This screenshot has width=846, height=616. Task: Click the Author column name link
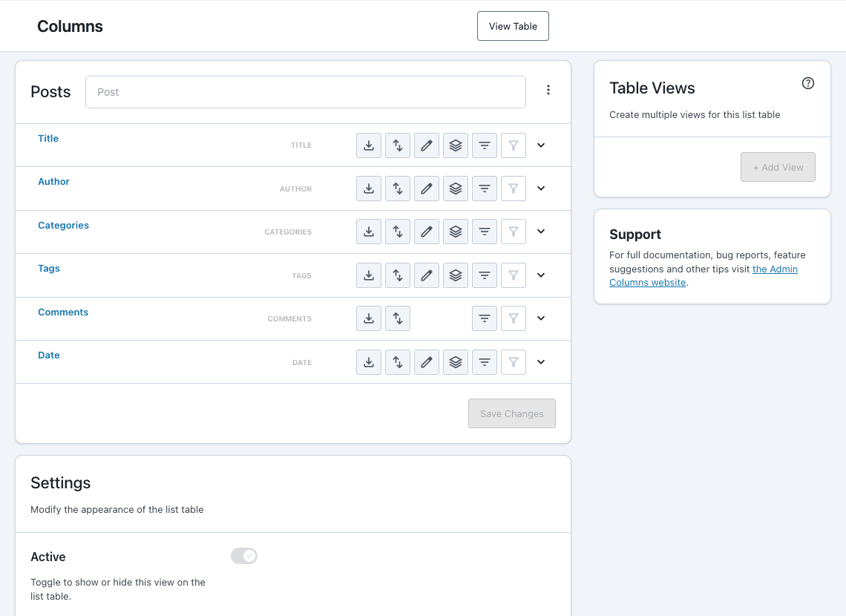click(54, 182)
